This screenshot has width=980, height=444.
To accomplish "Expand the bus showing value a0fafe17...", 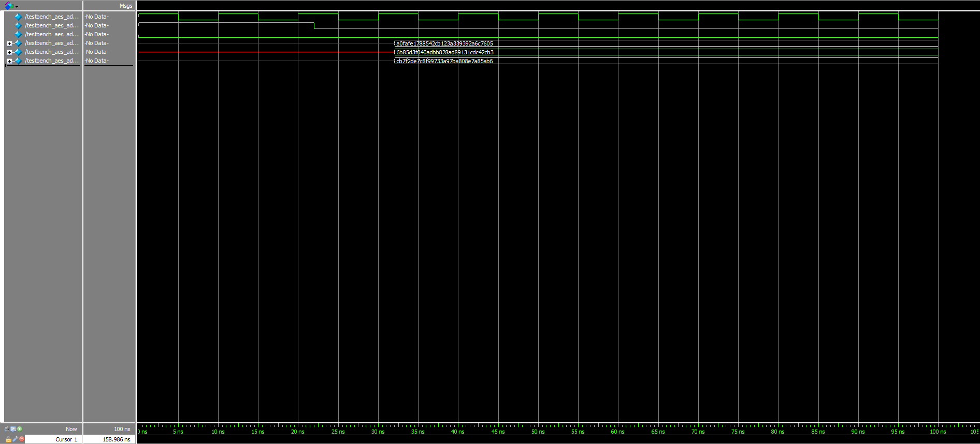I will (x=9, y=43).
